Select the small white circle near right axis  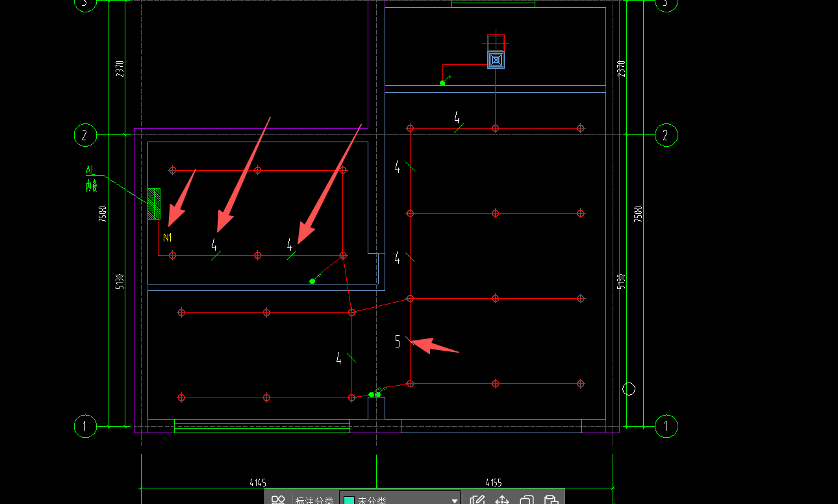click(629, 389)
